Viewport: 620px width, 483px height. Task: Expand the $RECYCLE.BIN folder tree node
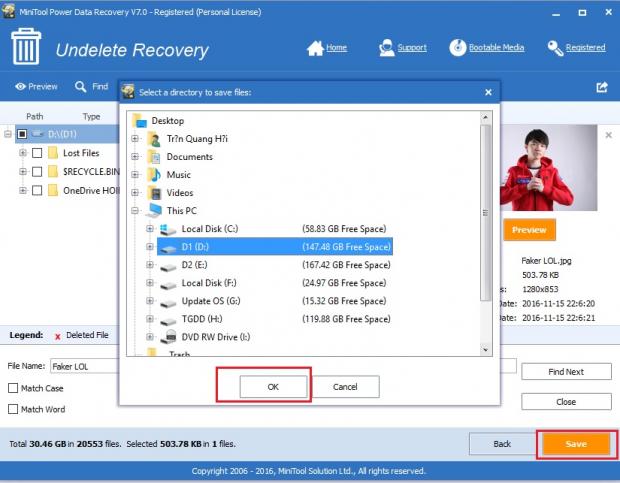[22, 172]
